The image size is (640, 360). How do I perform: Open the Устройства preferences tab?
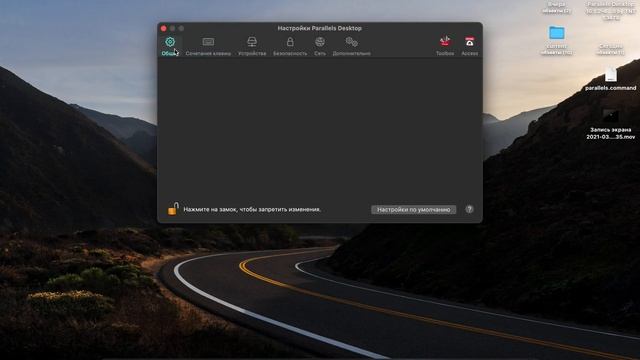[x=252, y=46]
